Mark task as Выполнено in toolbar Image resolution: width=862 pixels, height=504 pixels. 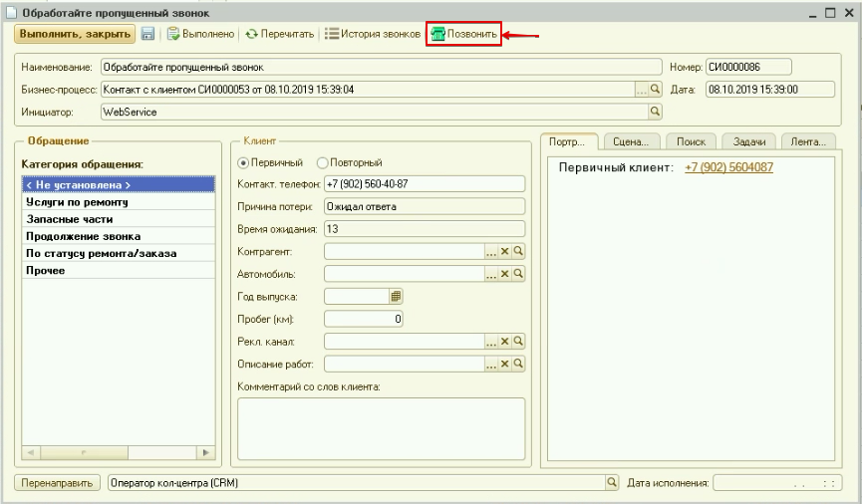coord(200,34)
